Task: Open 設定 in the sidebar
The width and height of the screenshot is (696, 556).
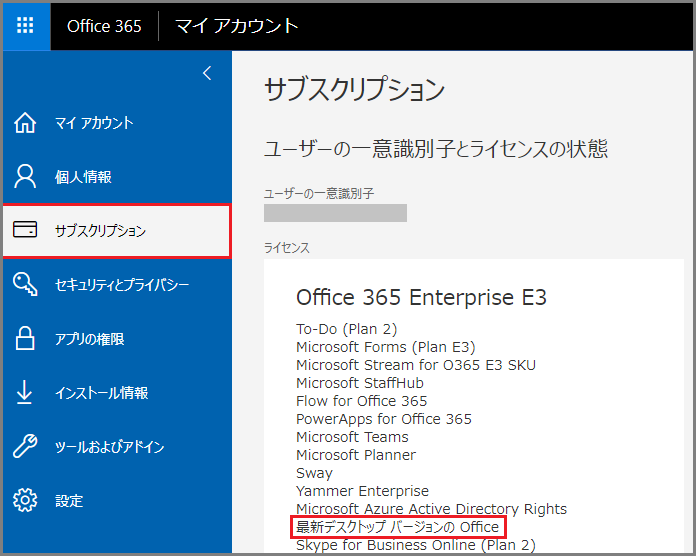Action: coord(69,501)
